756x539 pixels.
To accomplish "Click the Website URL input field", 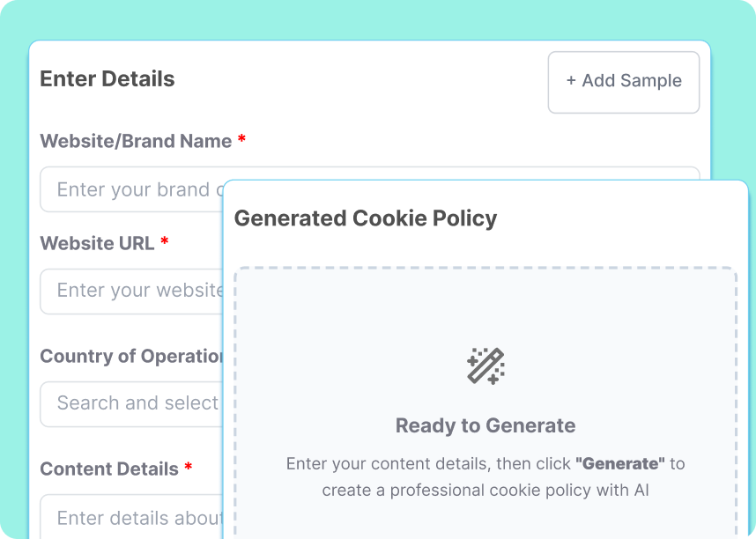I will (132, 291).
